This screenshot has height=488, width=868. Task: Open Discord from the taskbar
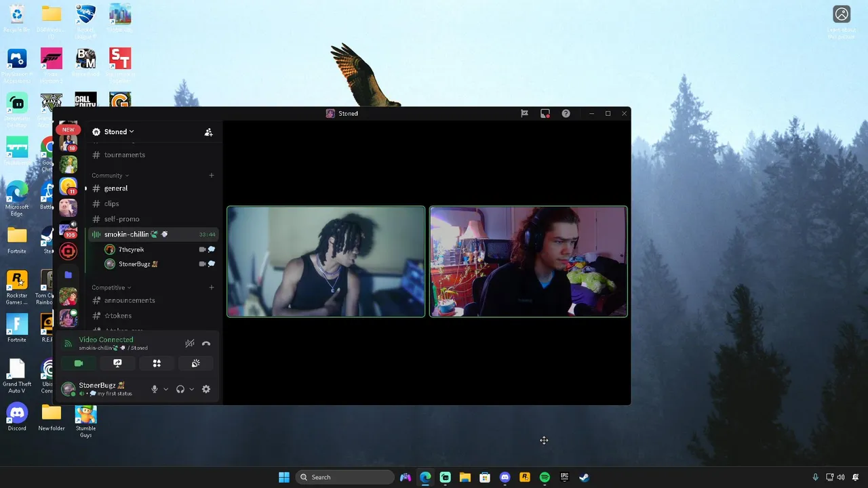[505, 477]
